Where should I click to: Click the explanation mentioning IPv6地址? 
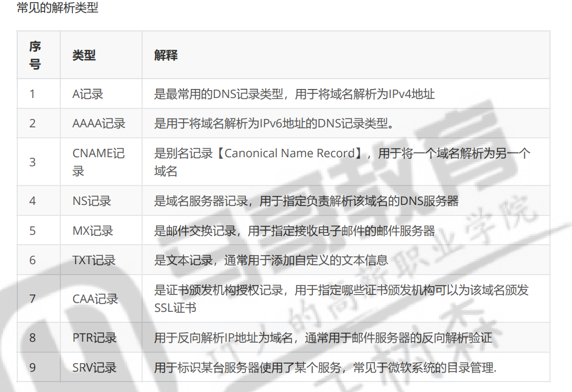click(x=274, y=124)
